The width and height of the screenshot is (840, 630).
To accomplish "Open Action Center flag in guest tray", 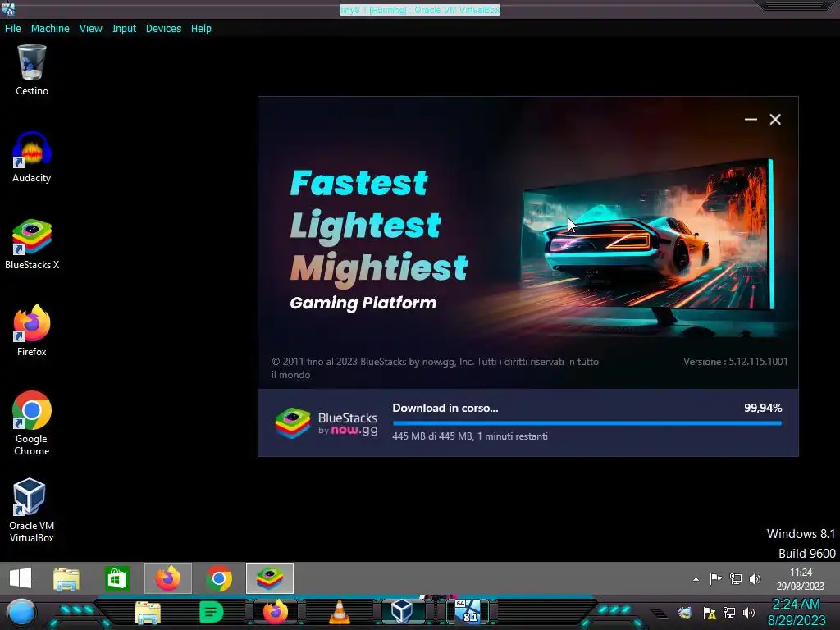I will coord(715,578).
